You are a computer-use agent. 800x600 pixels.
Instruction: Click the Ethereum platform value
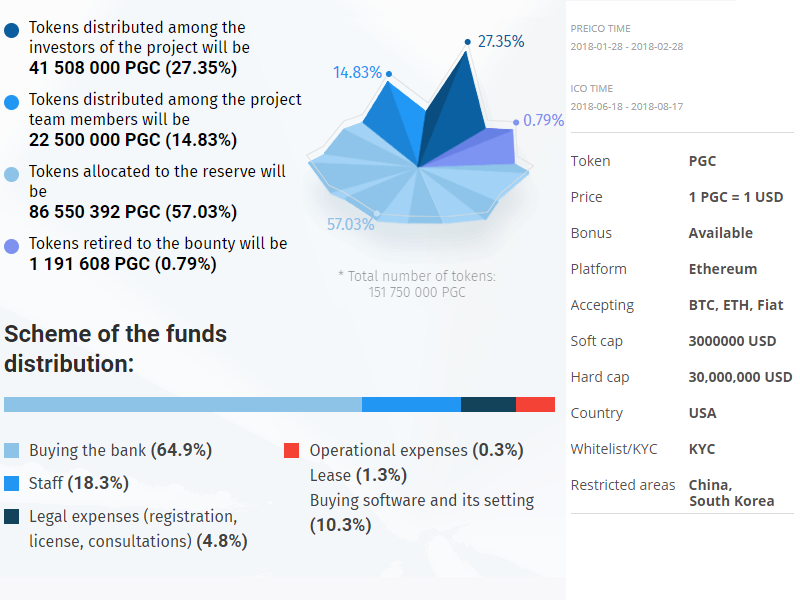coord(722,269)
